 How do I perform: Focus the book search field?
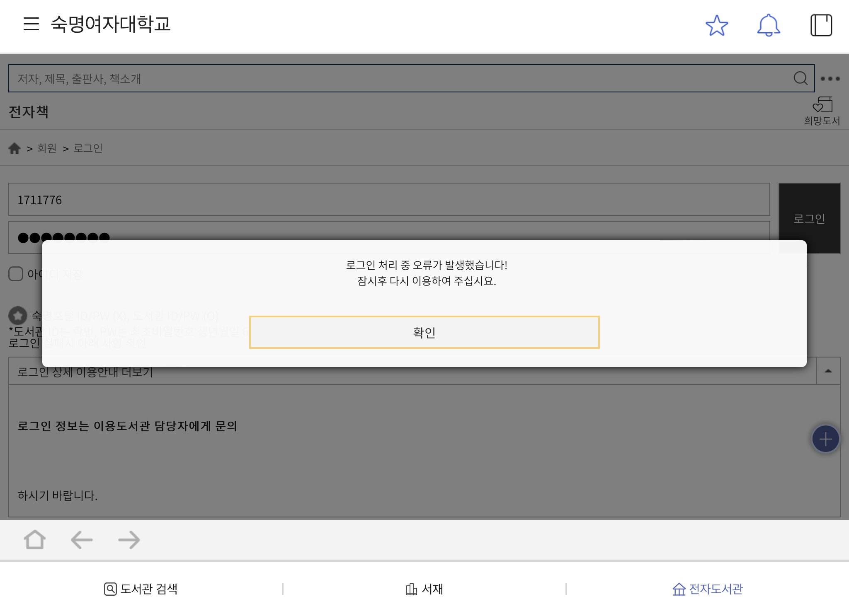[411, 78]
